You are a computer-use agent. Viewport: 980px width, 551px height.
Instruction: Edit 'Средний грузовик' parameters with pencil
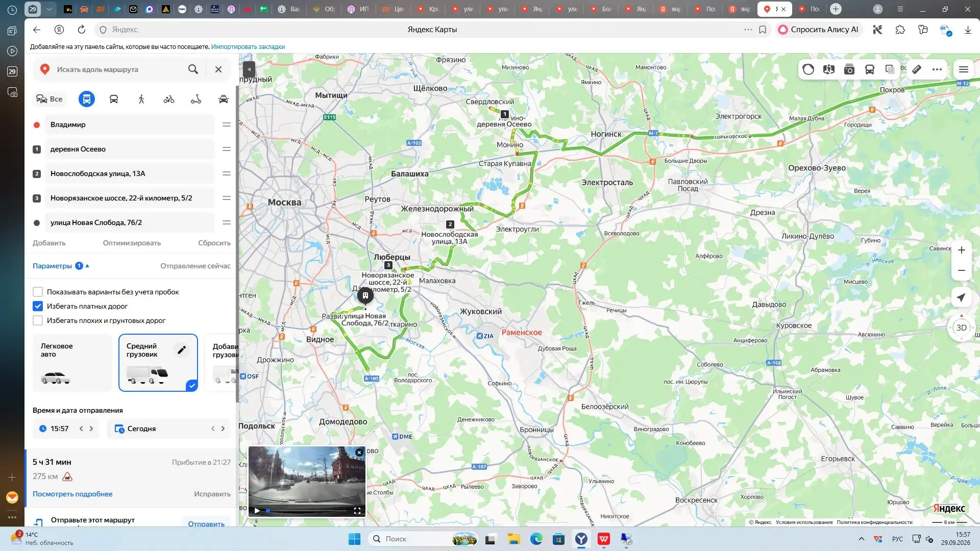click(x=182, y=349)
